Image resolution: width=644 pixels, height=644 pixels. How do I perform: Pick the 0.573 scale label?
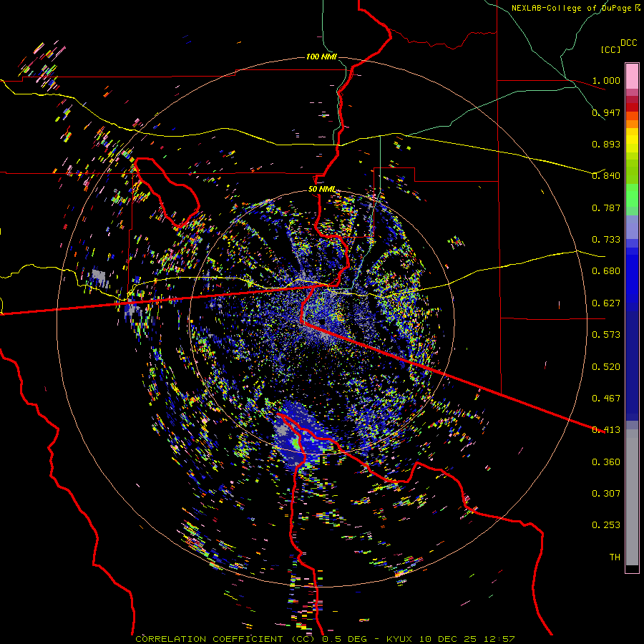click(606, 335)
